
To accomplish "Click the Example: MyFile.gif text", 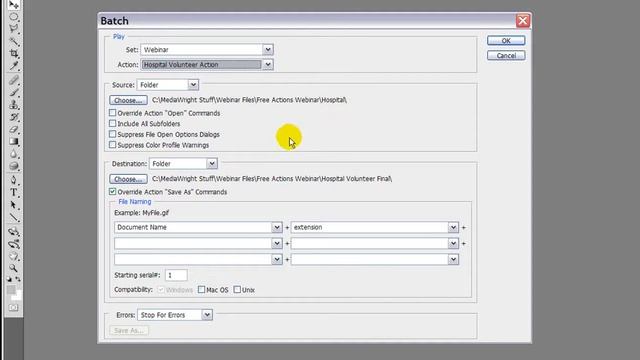I will 142,213.
